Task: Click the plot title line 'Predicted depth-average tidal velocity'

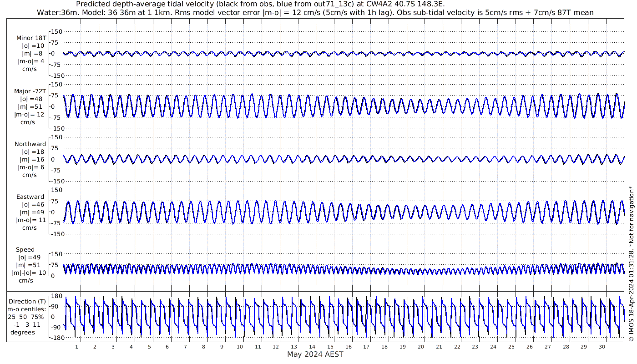Action: [x=260, y=4]
